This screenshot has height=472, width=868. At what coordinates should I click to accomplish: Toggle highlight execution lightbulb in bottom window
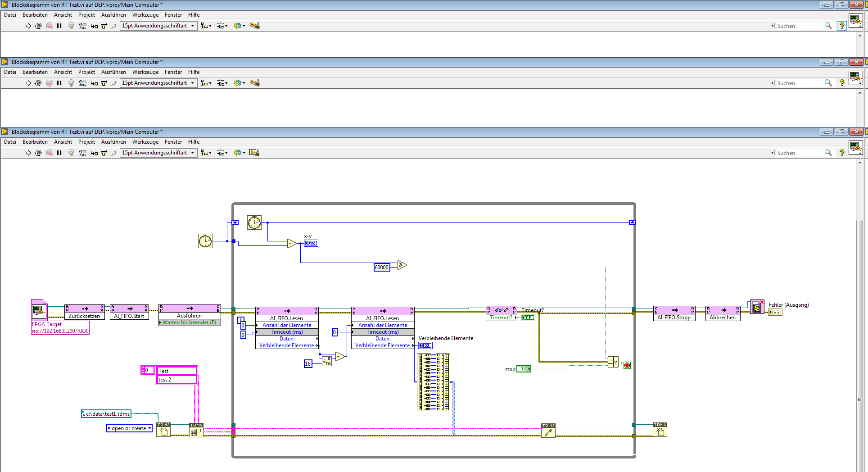71,153
